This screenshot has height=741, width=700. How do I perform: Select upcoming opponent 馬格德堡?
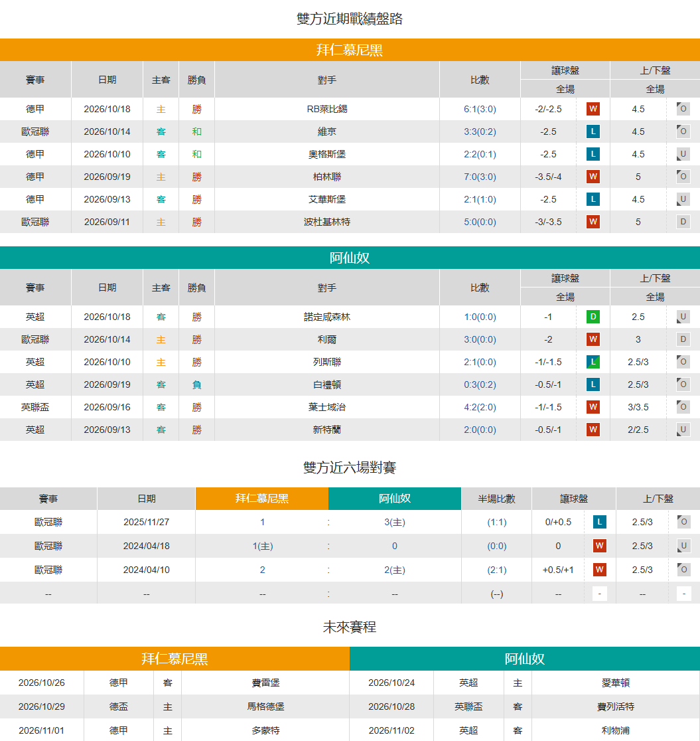click(265, 706)
